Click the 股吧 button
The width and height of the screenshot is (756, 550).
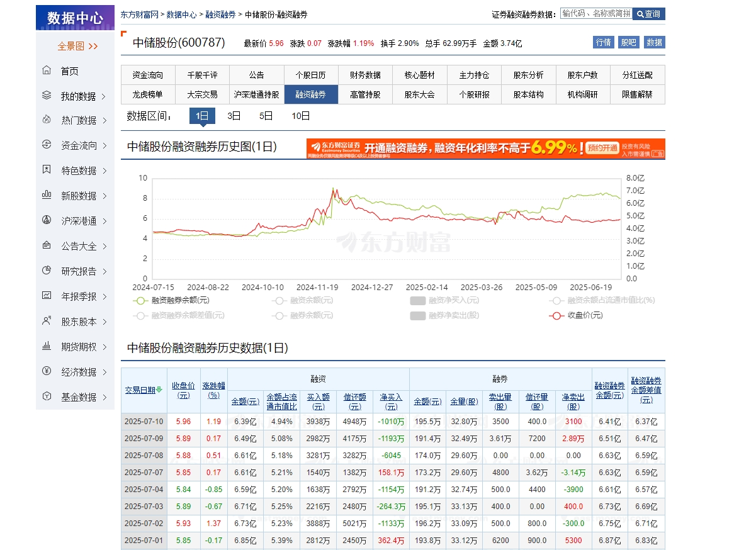point(628,42)
